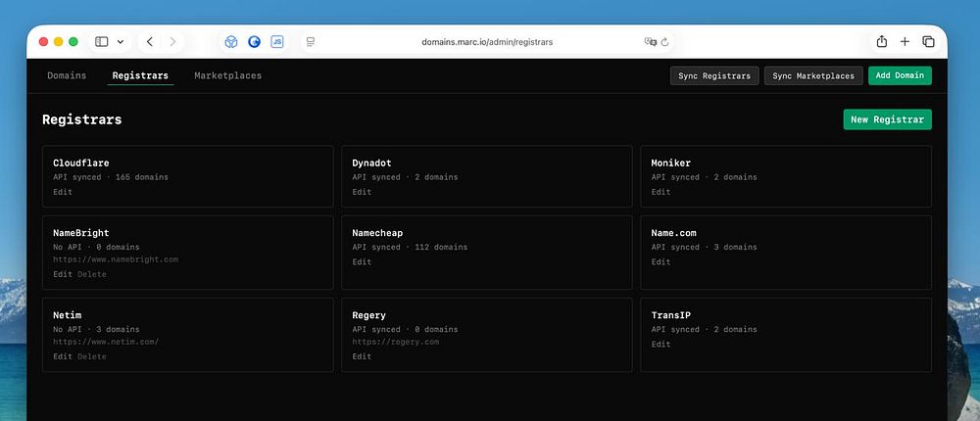This screenshot has width=980, height=421.
Task: Edit the NameBright registrar
Action: click(63, 274)
